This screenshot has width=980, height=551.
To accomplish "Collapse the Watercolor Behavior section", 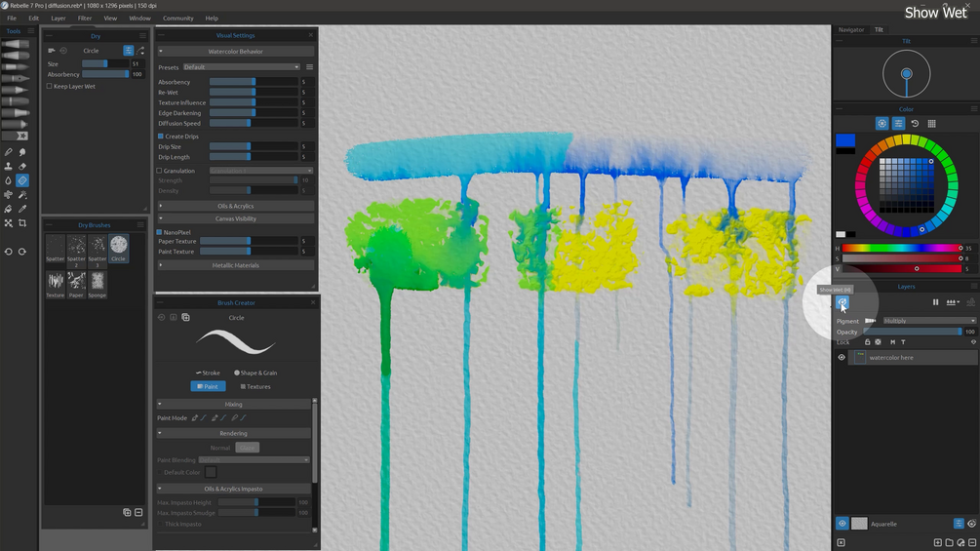I will (235, 52).
